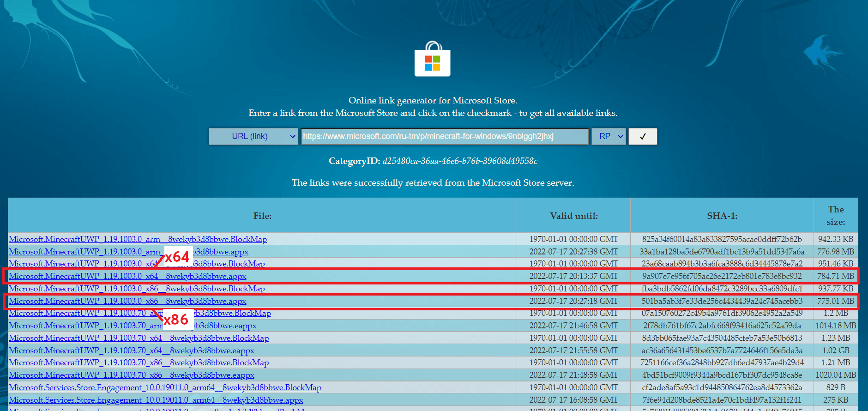Select expiry '2022-07-17 20:13:37 GMT'
The width and height of the screenshot is (868, 411).
(574, 276)
